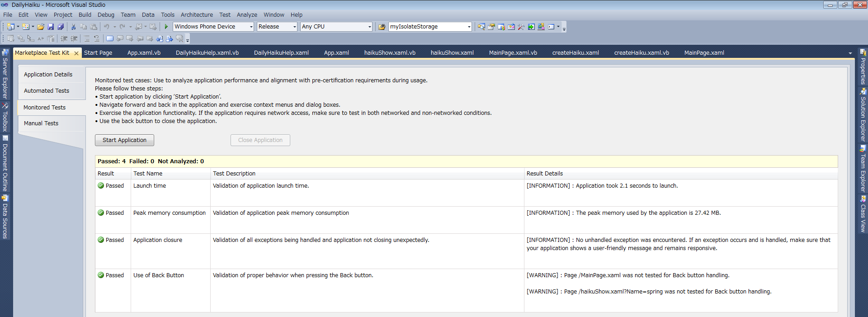The height and width of the screenshot is (317, 868).
Task: Open the Document Outline side panel
Action: click(x=5, y=163)
